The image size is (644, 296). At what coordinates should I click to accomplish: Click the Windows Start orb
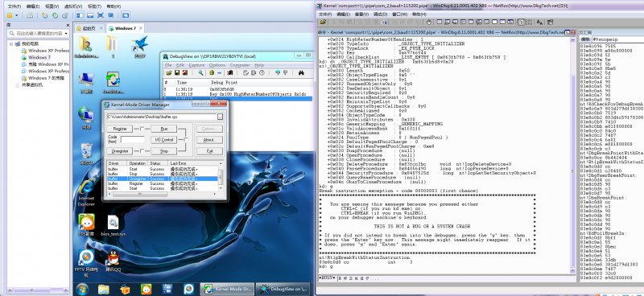tap(82, 289)
